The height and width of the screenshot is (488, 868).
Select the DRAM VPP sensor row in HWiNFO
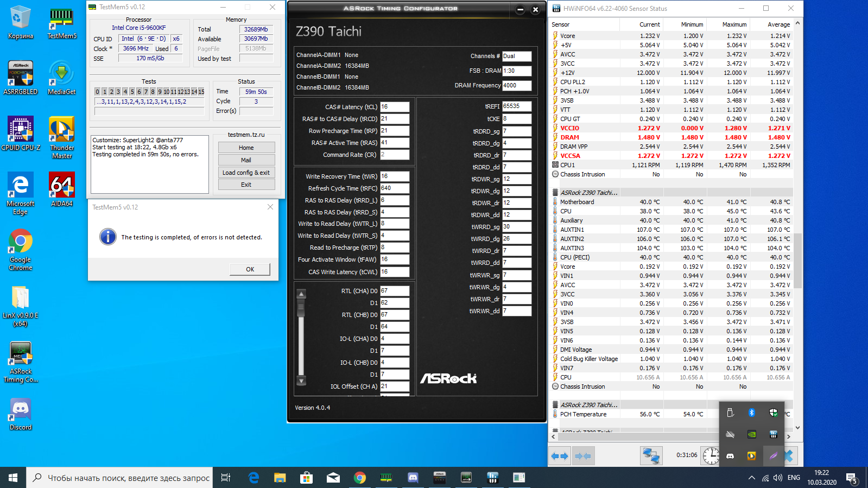pyautogui.click(x=671, y=147)
